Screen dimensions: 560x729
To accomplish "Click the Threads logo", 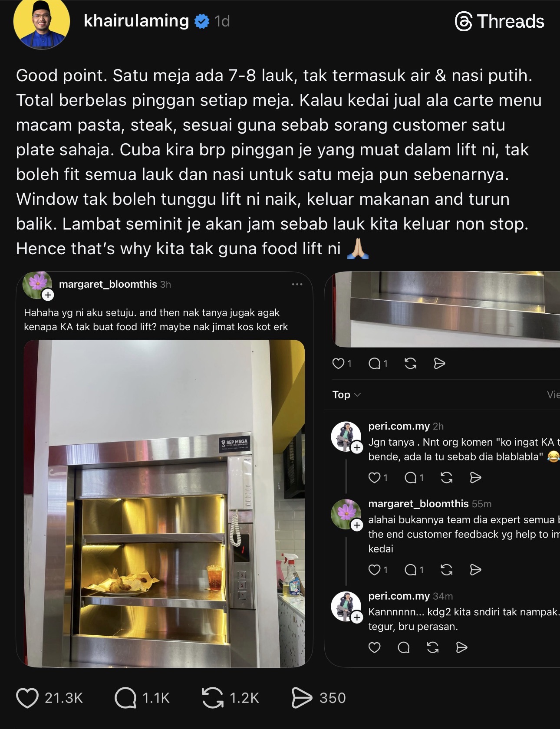I will point(500,21).
